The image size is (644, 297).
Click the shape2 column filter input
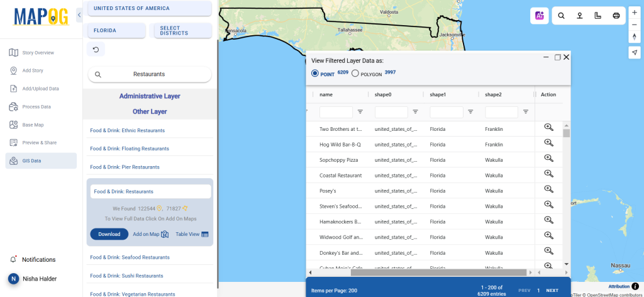tap(501, 112)
